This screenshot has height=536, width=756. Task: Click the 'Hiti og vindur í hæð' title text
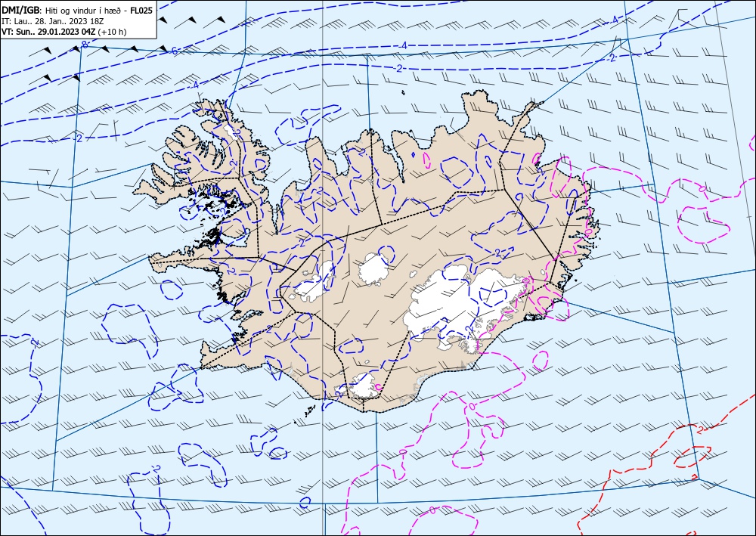[x=82, y=11]
